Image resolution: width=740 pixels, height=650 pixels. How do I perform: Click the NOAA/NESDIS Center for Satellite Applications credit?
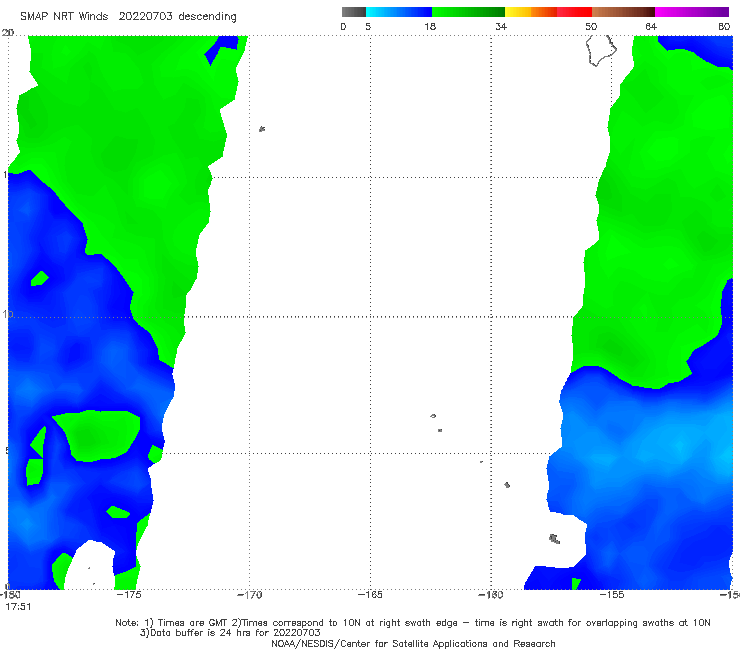coord(413,644)
